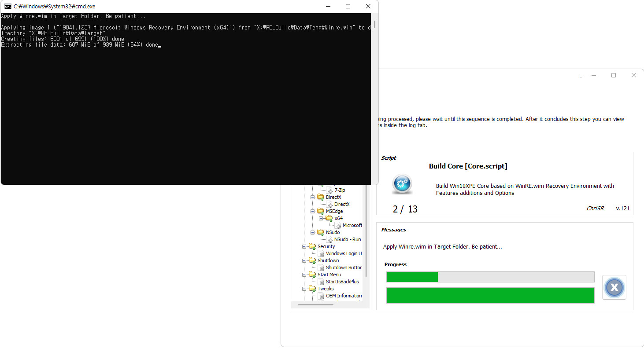Click the 'Apply Winre.wim in Target Folder' message

(443, 247)
